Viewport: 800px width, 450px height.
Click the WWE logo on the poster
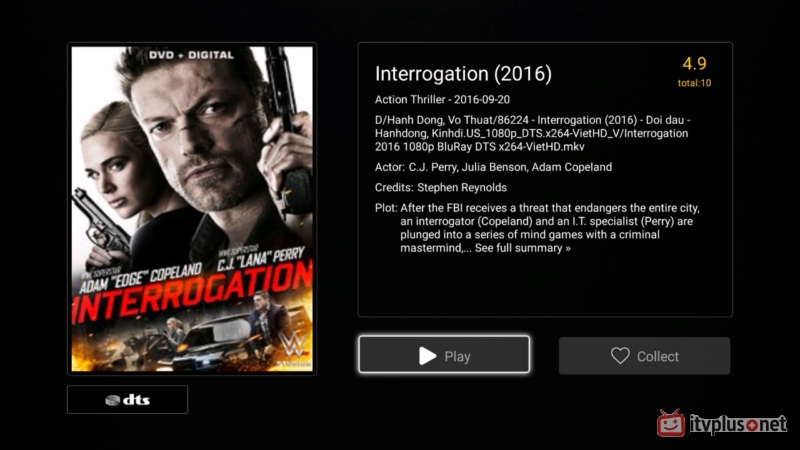click(294, 347)
